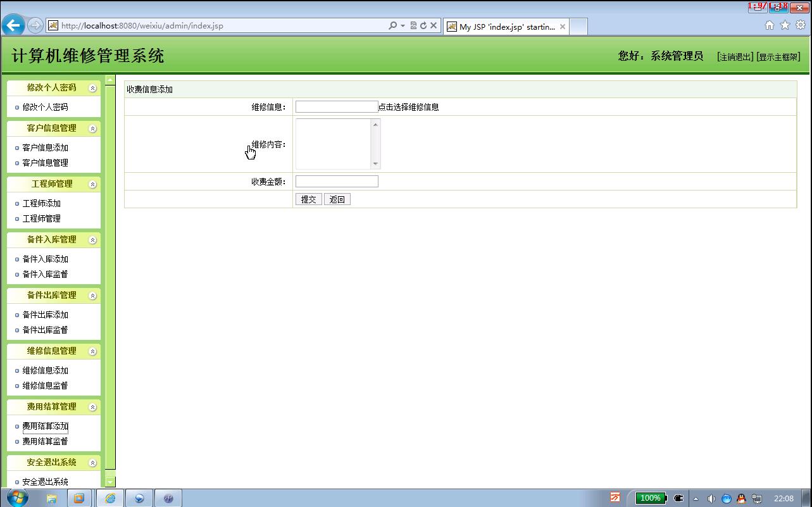
Task: Open a new blank browser tab
Action: [x=578, y=27]
